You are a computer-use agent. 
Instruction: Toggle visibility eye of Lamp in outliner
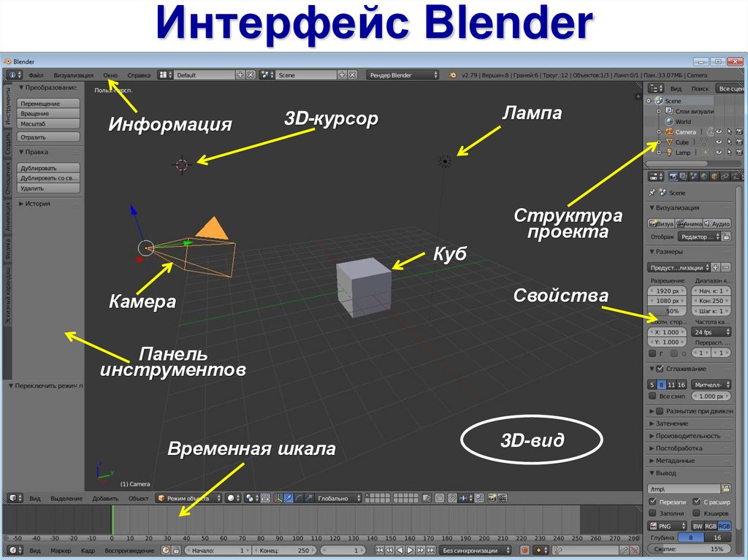pyautogui.click(x=719, y=153)
